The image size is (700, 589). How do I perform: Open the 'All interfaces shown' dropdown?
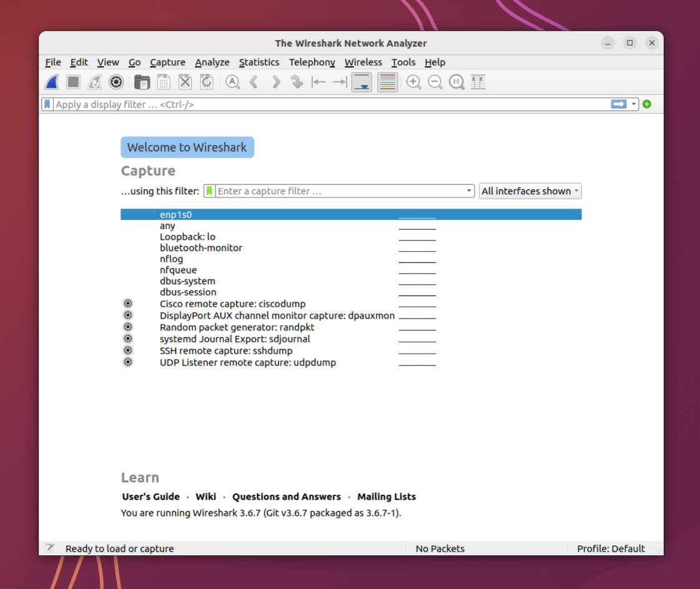click(530, 191)
